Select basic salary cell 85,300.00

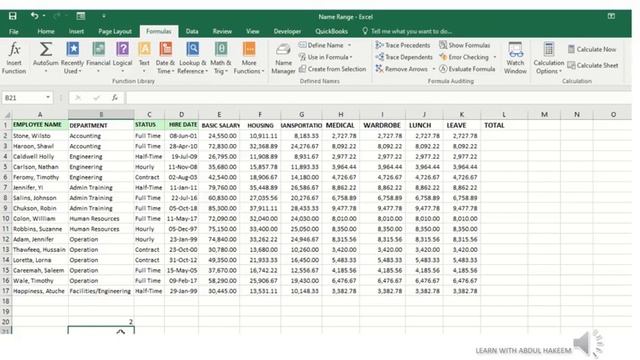tap(219, 208)
